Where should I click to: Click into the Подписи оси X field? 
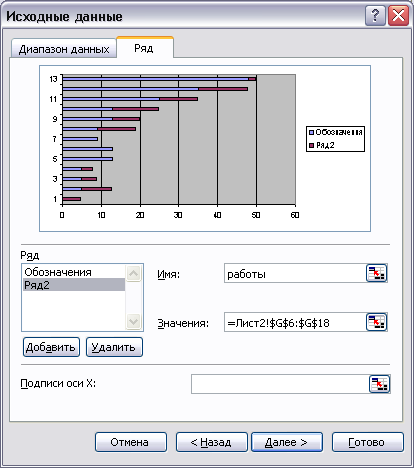(x=280, y=384)
